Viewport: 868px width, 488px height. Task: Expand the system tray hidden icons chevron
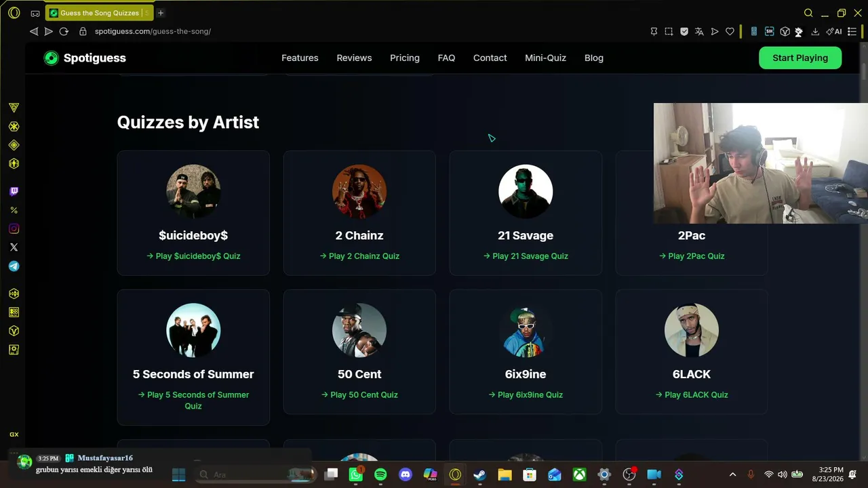tap(732, 474)
